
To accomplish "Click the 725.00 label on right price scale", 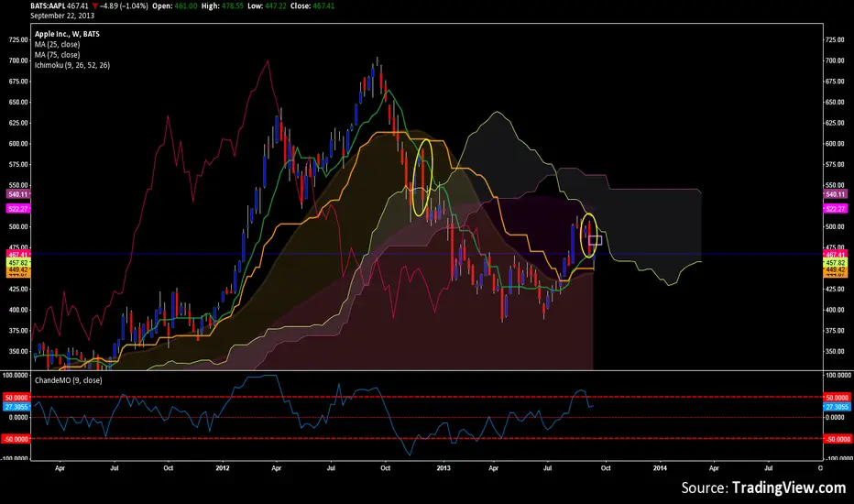I will click(836, 40).
